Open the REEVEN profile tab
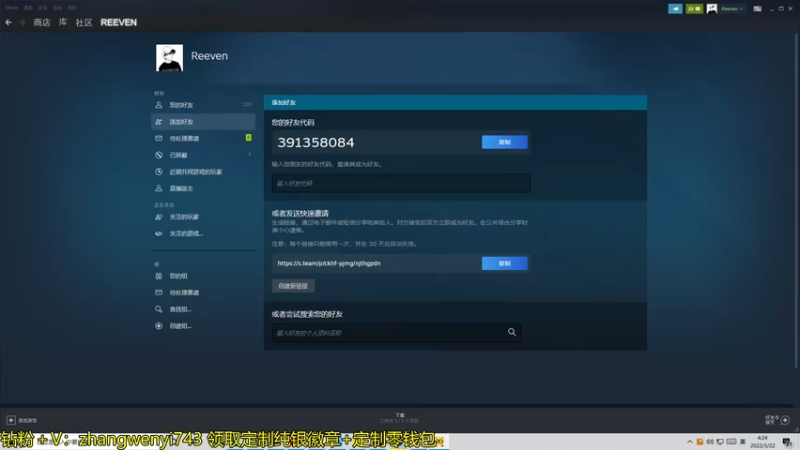This screenshot has height=450, width=800. pyautogui.click(x=118, y=22)
